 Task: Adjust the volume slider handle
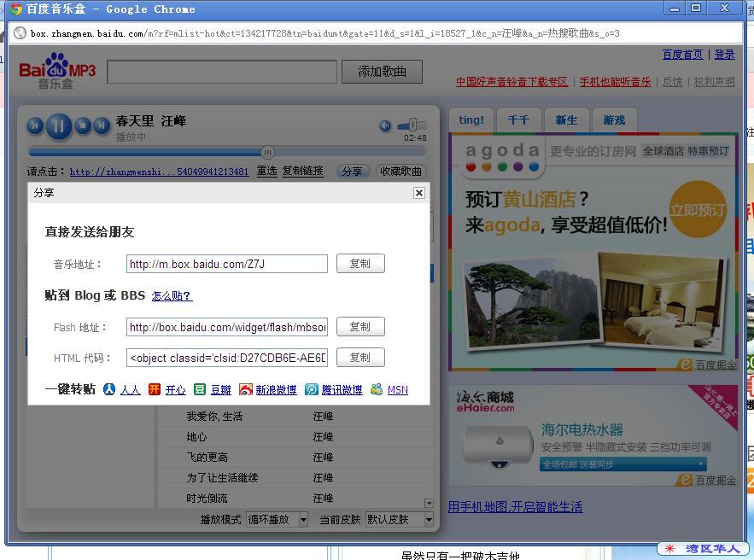(412, 125)
